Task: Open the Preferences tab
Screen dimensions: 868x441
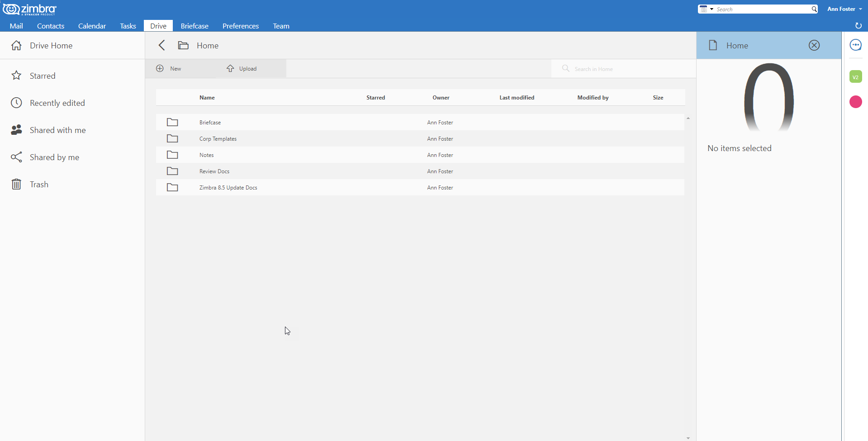Action: [241, 26]
